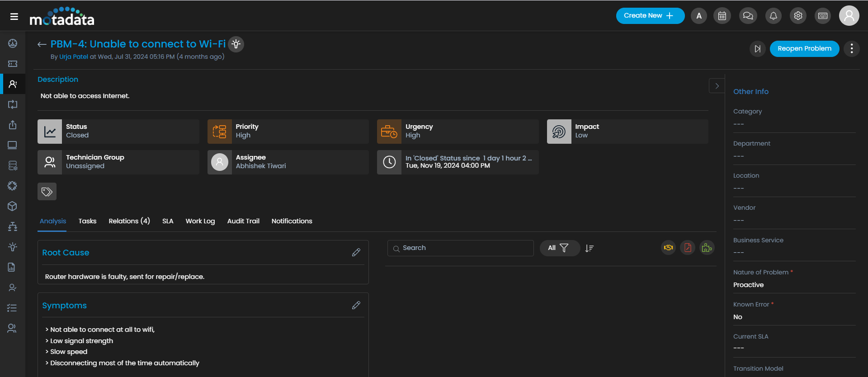Click the Create New button
The height and width of the screenshot is (377, 868).
coord(650,16)
